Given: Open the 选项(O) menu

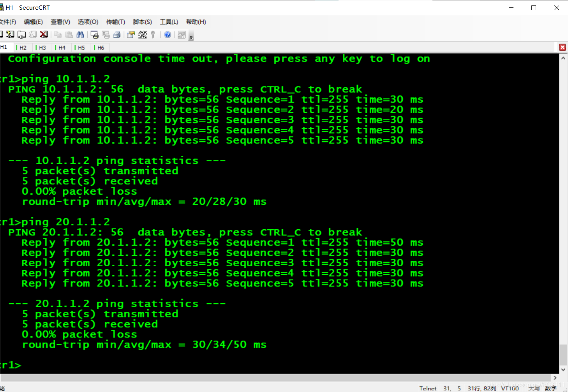Looking at the screenshot, I should [88, 22].
